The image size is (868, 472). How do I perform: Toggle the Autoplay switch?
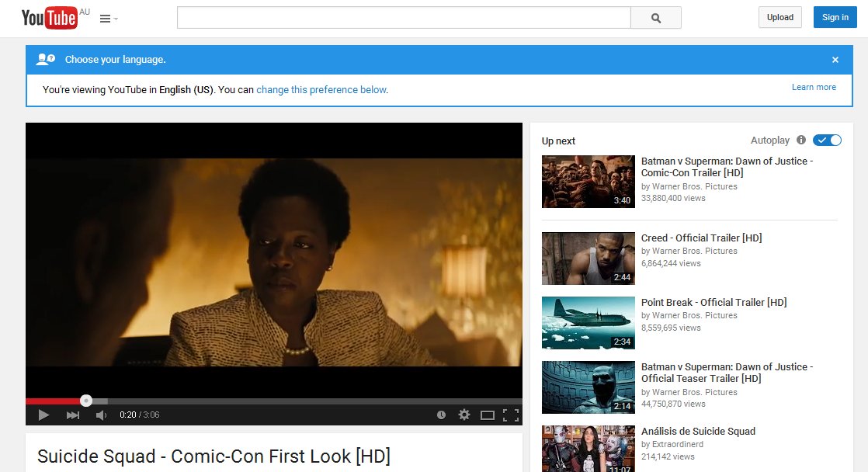[827, 141]
